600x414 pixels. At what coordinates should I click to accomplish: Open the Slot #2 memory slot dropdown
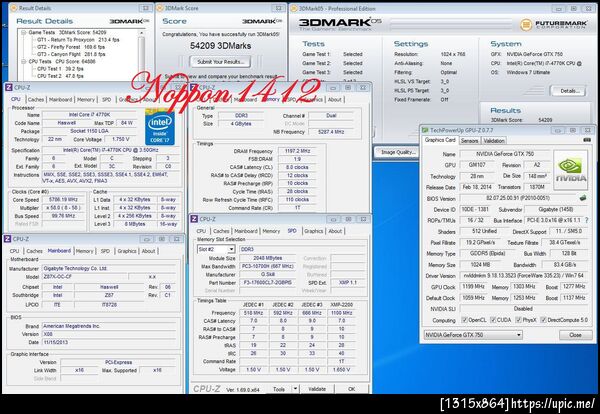231,249
